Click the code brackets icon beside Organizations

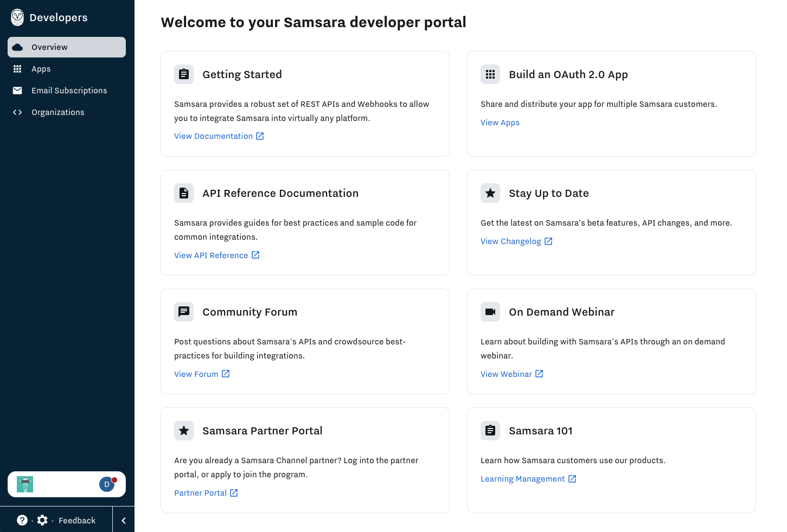17,112
